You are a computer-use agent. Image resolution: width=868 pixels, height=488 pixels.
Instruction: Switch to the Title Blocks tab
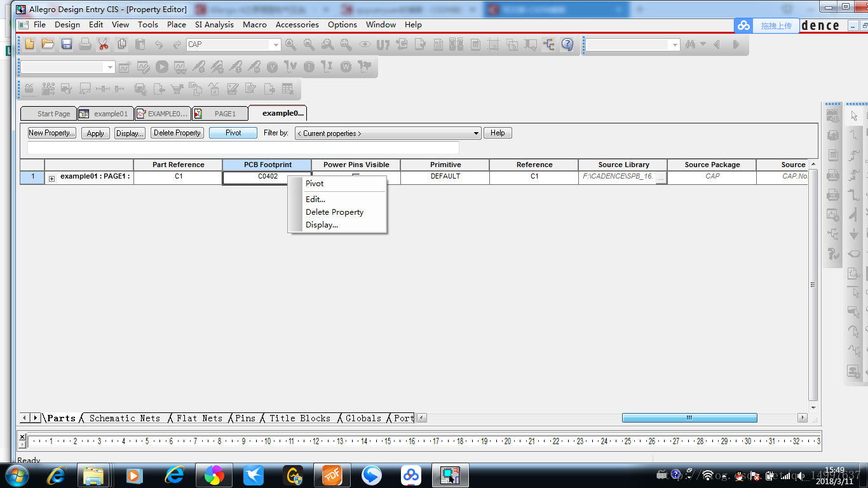[x=300, y=418]
